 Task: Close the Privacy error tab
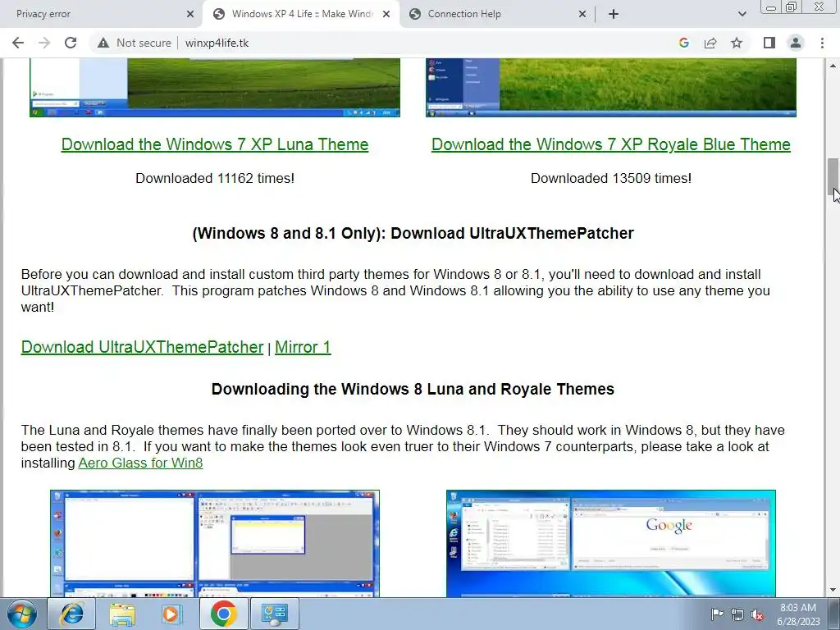[190, 15]
